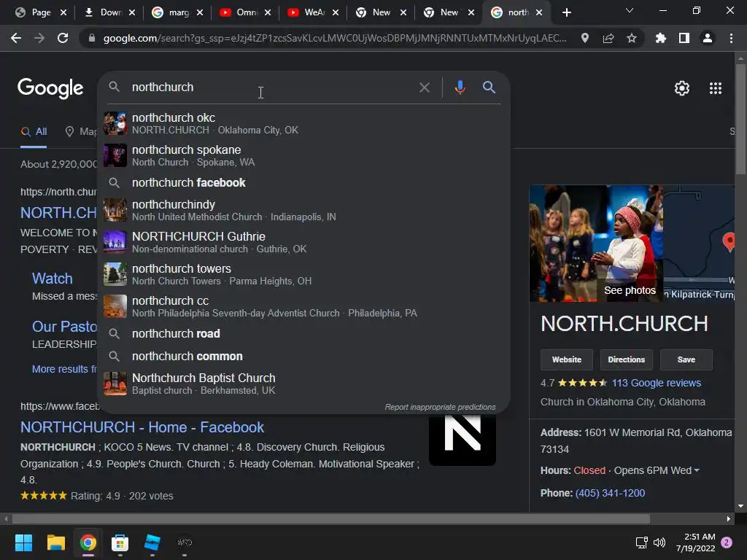Clear the search box with the X
This screenshot has width=747, height=560.
click(425, 87)
